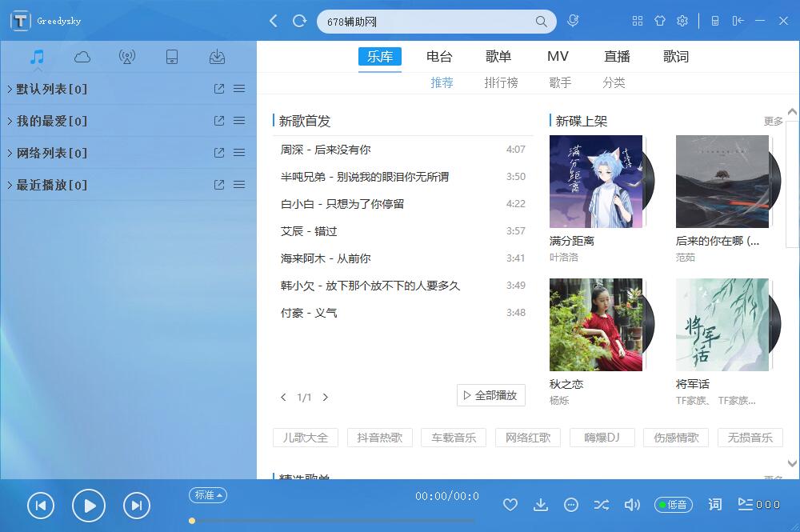Favorite the current song with heart icon

click(x=510, y=504)
